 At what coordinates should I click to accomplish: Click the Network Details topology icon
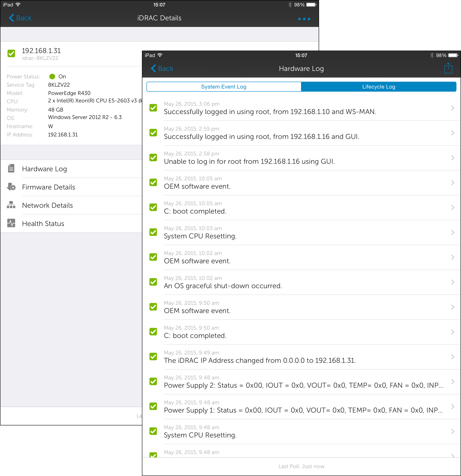(11, 205)
